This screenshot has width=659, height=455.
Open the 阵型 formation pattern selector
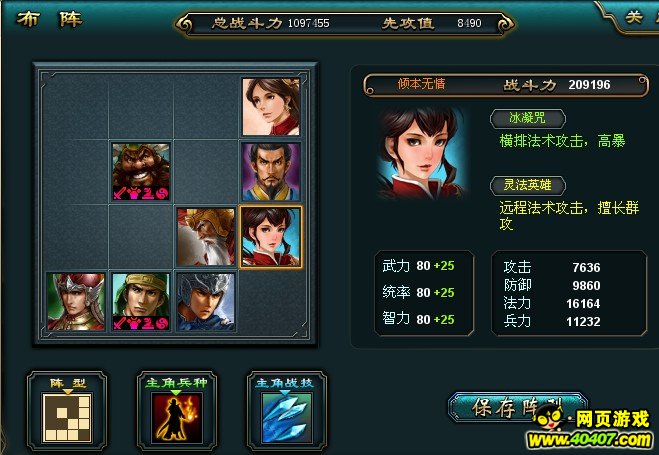[67, 410]
